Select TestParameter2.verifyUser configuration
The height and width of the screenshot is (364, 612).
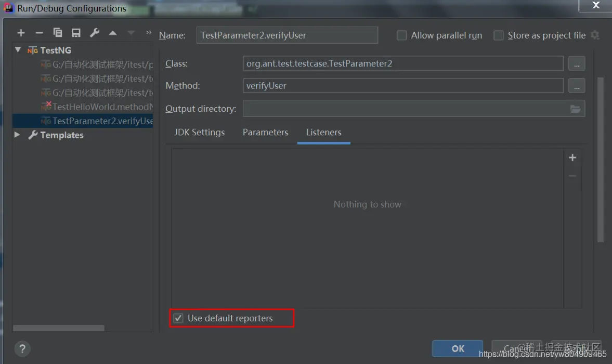[x=83, y=121]
